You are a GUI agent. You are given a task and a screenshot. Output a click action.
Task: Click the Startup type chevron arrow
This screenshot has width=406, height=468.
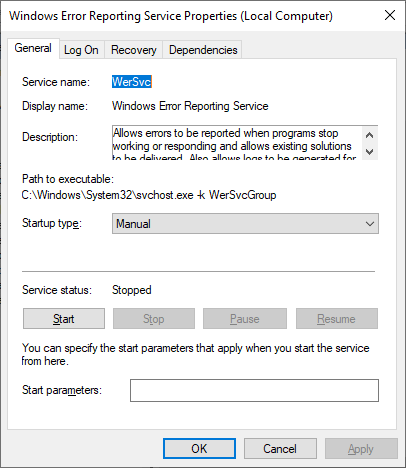coord(370,224)
